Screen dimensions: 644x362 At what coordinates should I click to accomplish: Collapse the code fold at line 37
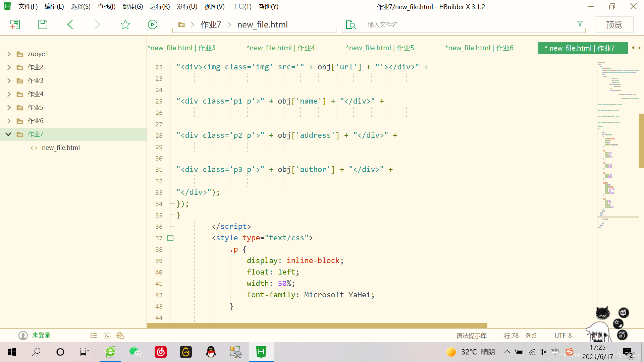[170, 238]
